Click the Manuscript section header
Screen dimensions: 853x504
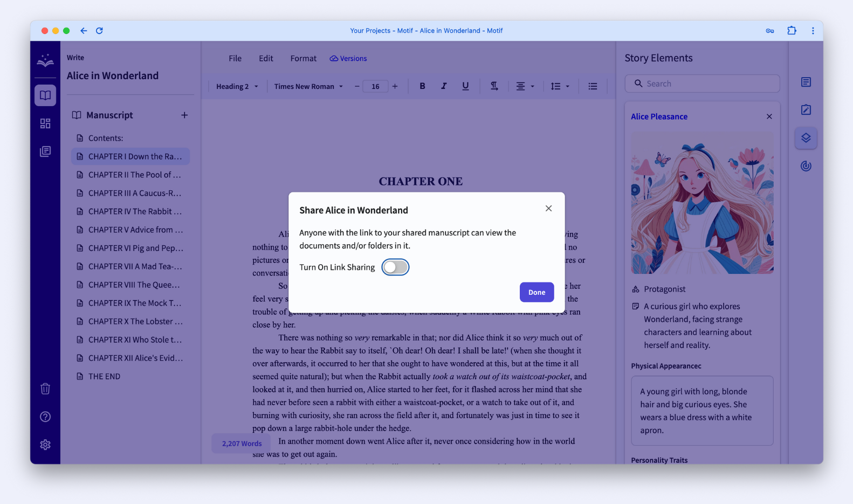[x=109, y=115]
